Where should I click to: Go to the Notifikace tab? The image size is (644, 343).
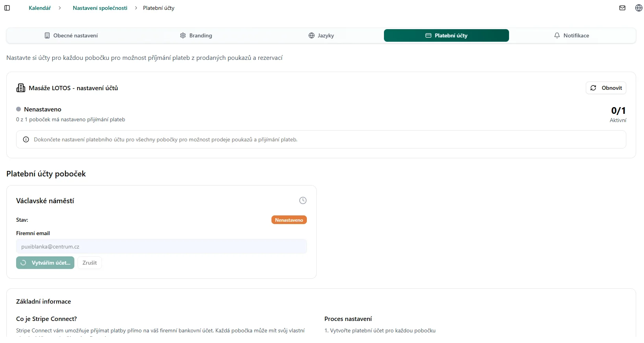(572, 35)
